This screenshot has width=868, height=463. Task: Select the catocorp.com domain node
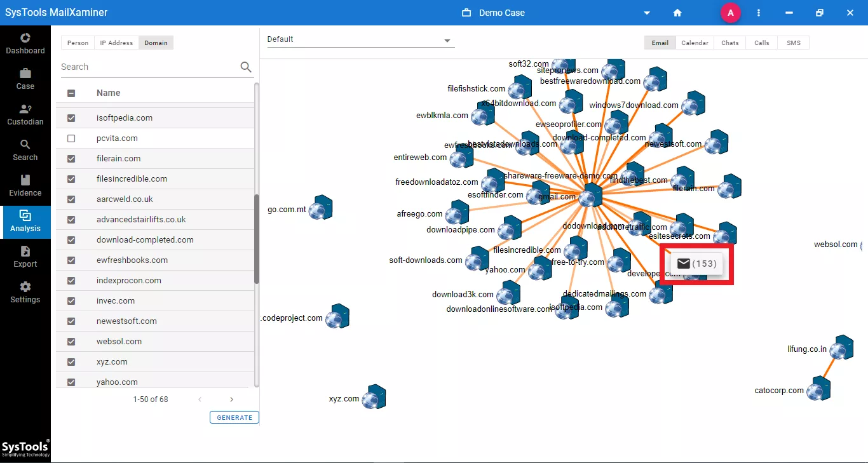tap(819, 389)
